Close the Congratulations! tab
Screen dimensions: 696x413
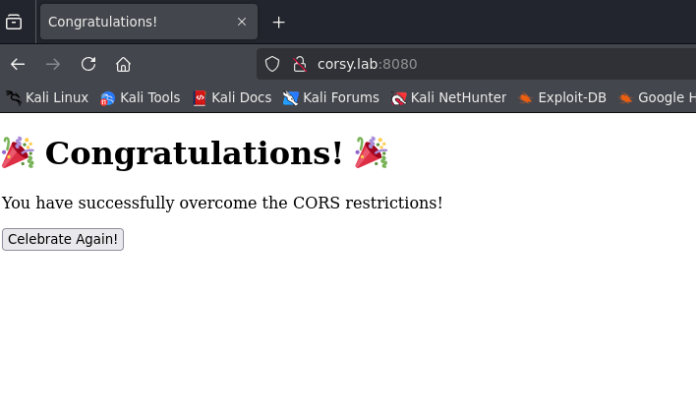242,22
